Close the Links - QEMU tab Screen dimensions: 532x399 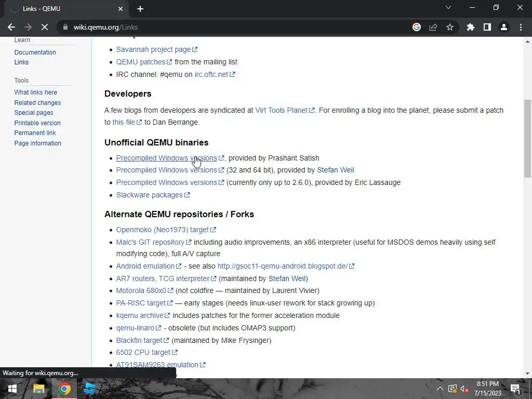click(121, 9)
